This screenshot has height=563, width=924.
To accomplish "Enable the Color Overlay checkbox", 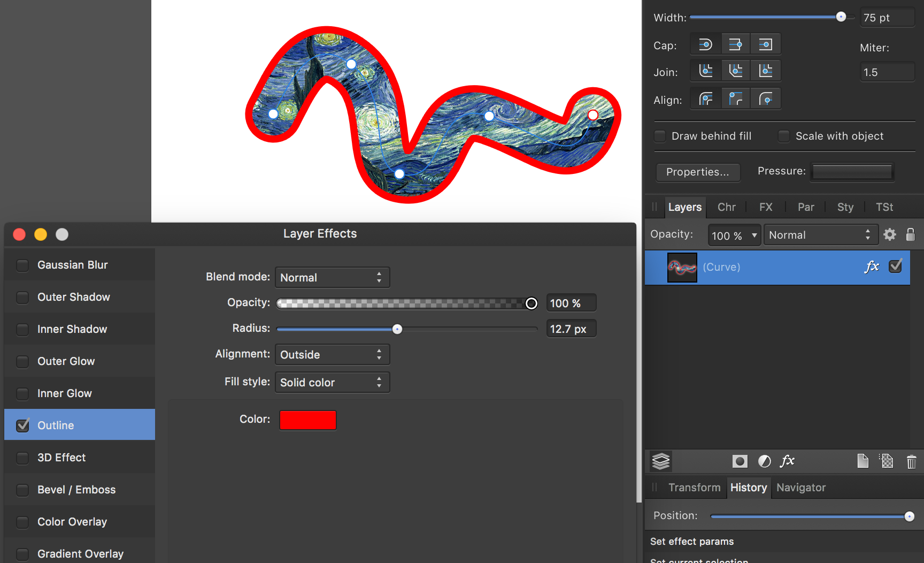I will 22,522.
